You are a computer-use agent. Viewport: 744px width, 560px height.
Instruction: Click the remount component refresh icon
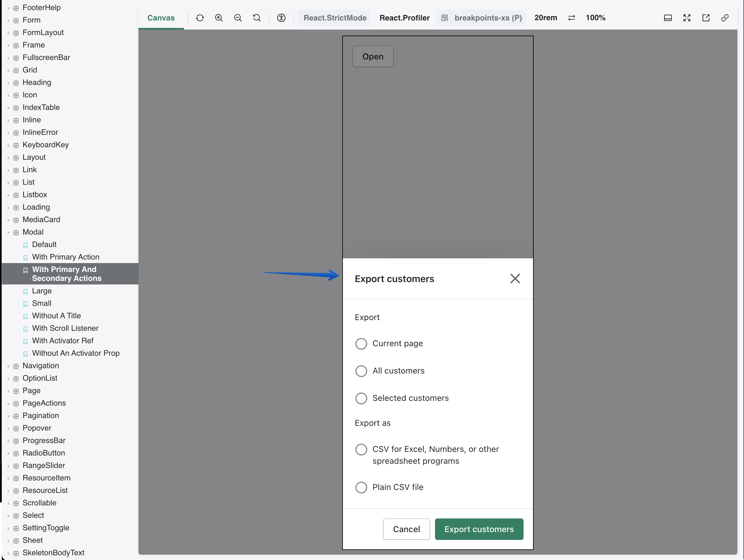pos(200,18)
